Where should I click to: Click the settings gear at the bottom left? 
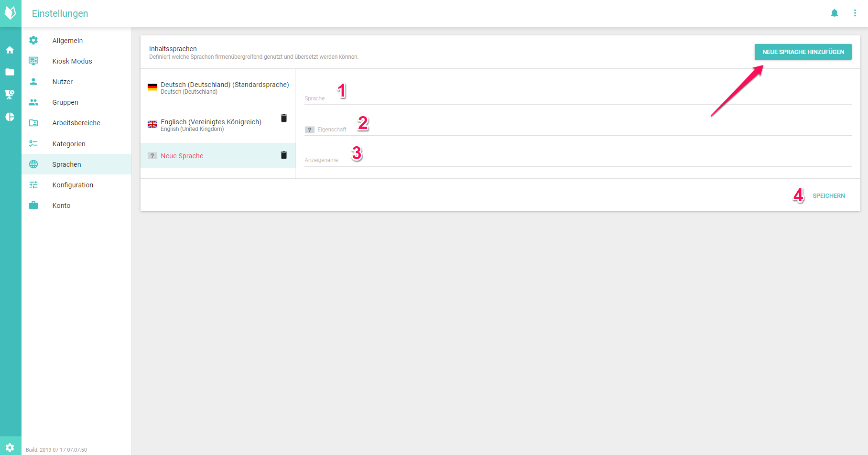click(x=10, y=447)
